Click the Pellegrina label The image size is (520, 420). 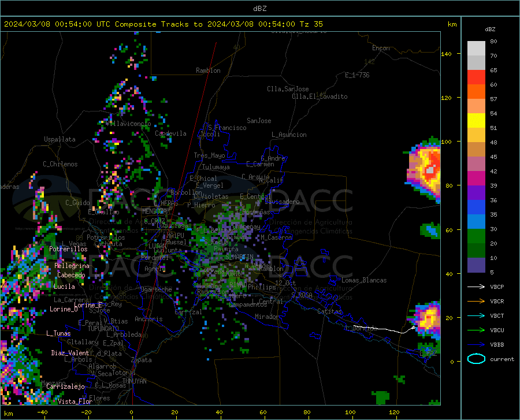[x=72, y=266]
